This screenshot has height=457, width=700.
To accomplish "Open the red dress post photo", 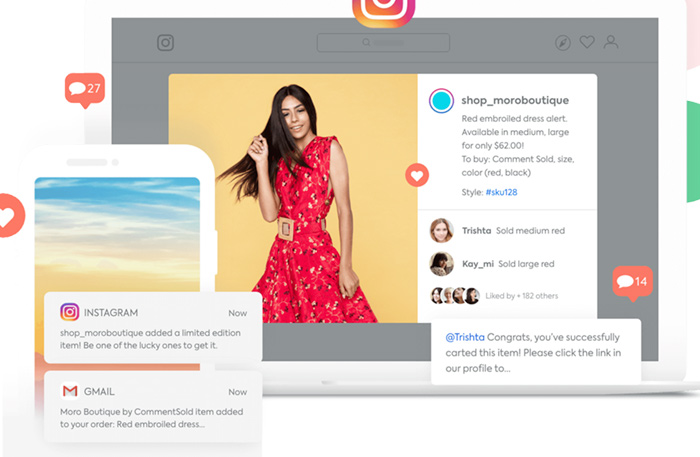I will pos(293,198).
